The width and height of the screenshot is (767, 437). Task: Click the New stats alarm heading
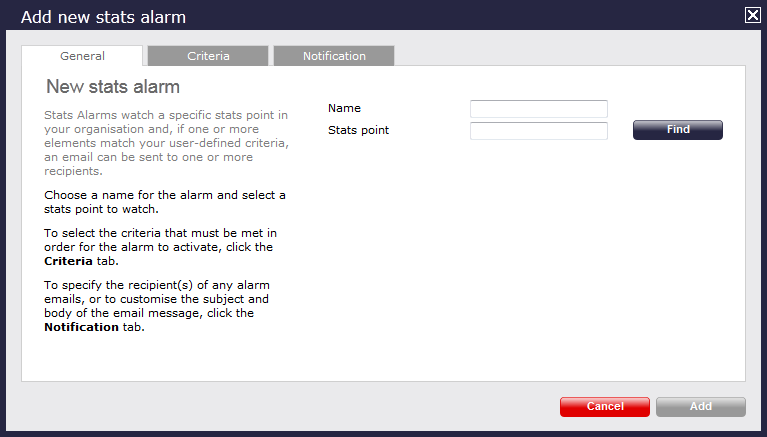113,87
